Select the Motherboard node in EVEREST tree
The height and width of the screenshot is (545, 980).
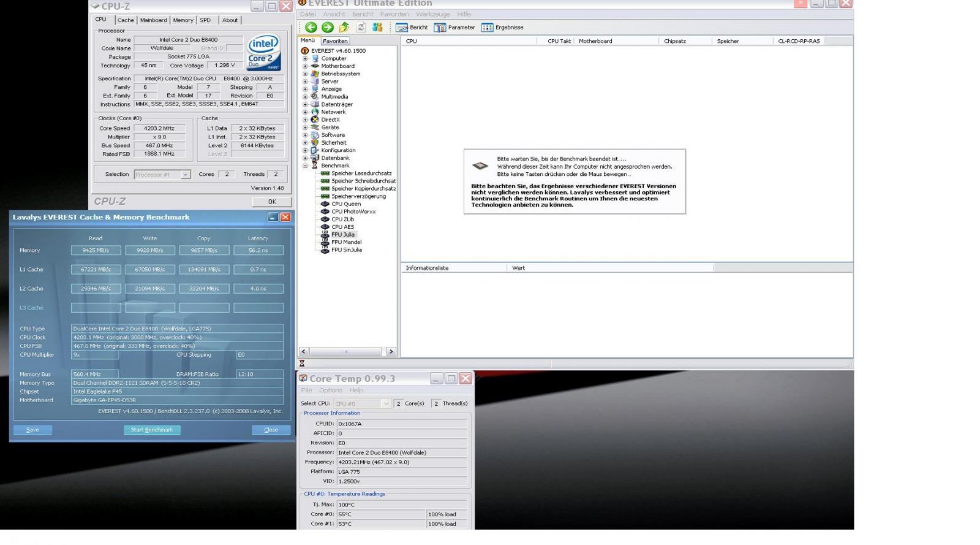[x=337, y=66]
